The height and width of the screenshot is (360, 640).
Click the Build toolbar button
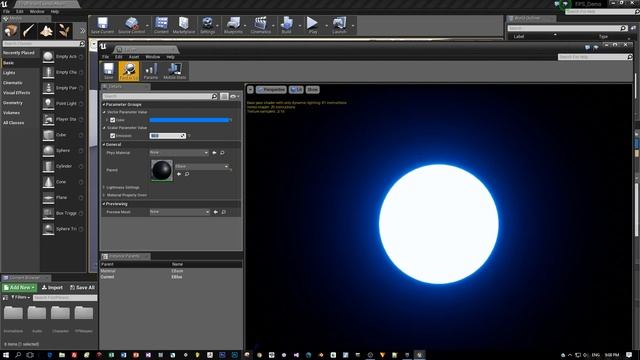pyautogui.click(x=287, y=25)
